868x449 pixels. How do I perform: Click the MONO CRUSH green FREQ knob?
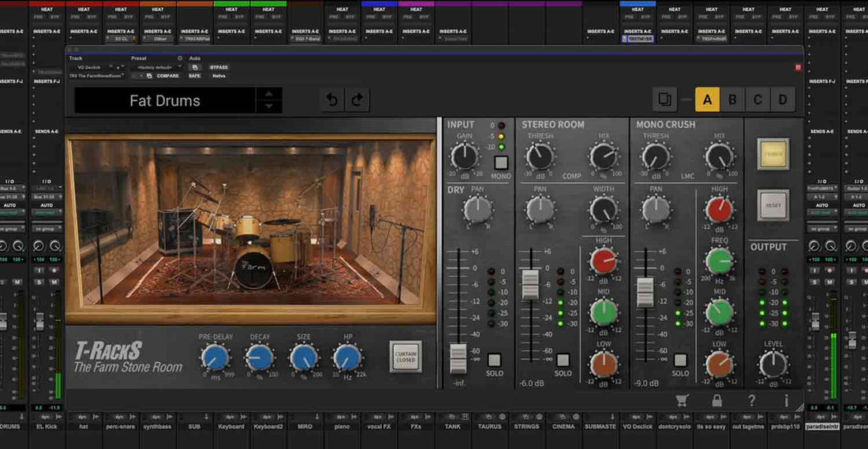[719, 260]
